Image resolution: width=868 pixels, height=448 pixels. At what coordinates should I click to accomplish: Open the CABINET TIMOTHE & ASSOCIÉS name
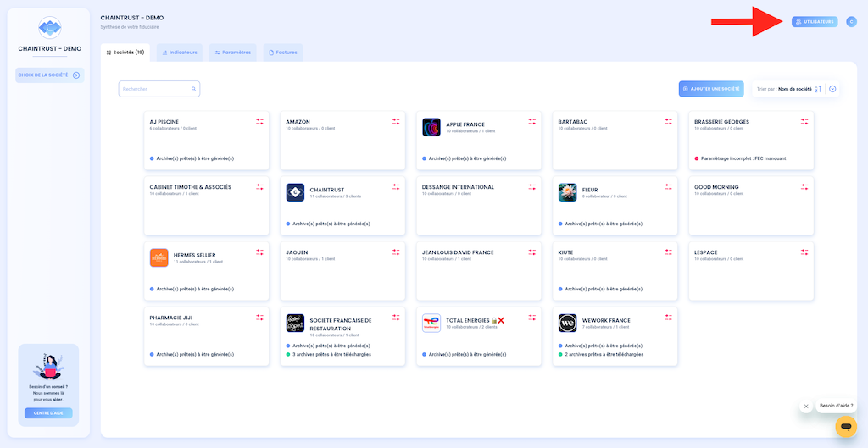click(x=191, y=187)
